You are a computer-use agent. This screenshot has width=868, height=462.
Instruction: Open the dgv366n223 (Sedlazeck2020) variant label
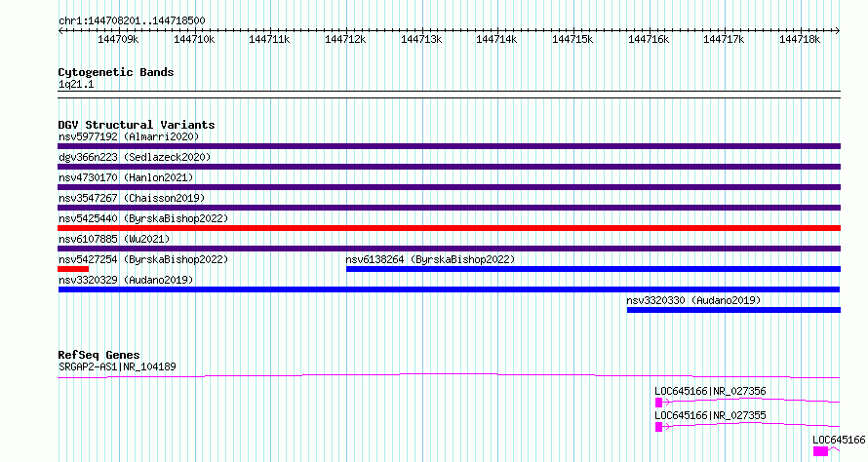tap(135, 157)
